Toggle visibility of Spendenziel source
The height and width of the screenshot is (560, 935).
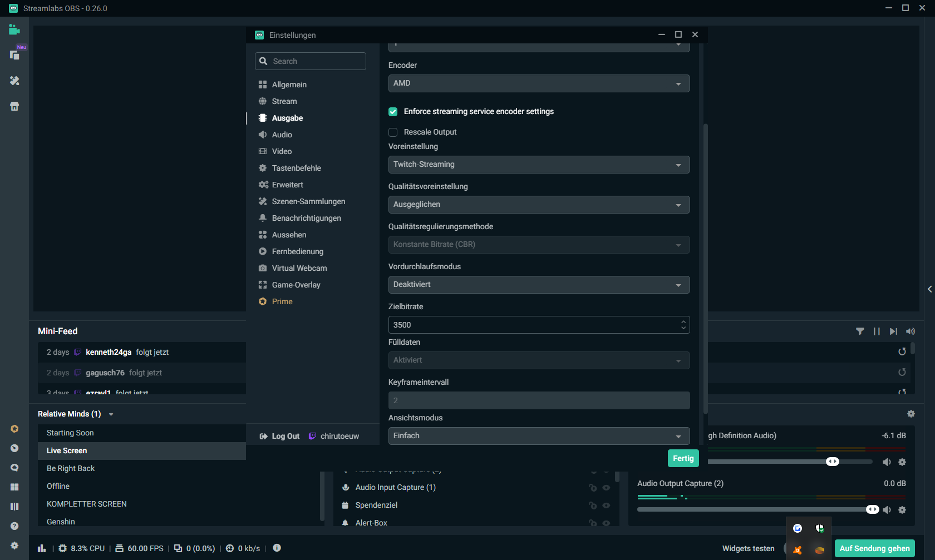[606, 506]
